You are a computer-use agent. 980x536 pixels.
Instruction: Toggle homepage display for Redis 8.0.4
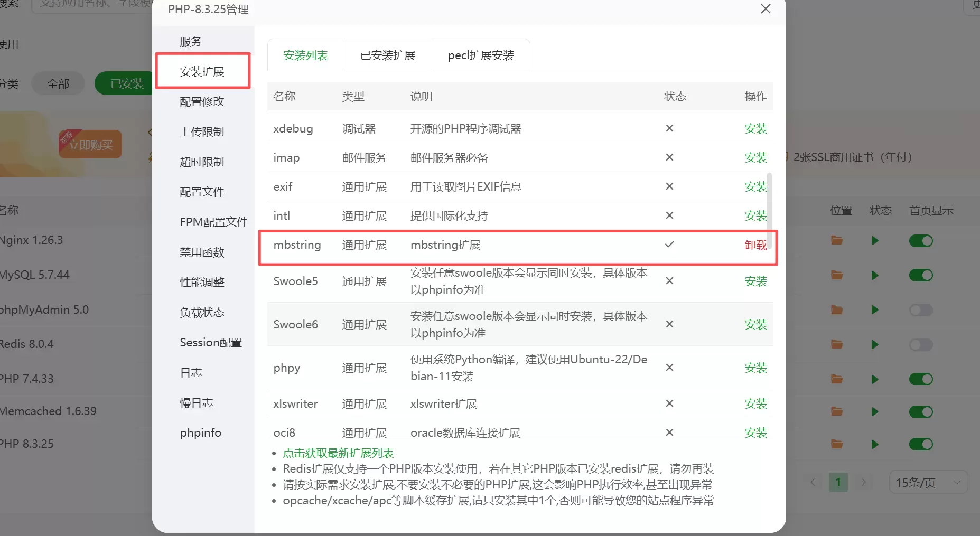tap(921, 345)
